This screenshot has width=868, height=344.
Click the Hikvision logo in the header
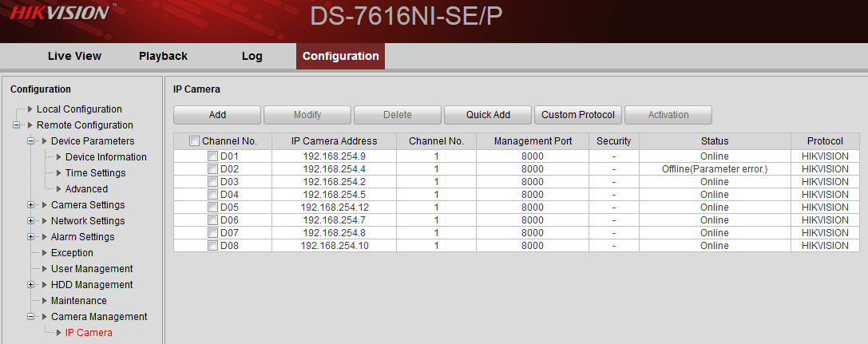(x=58, y=14)
